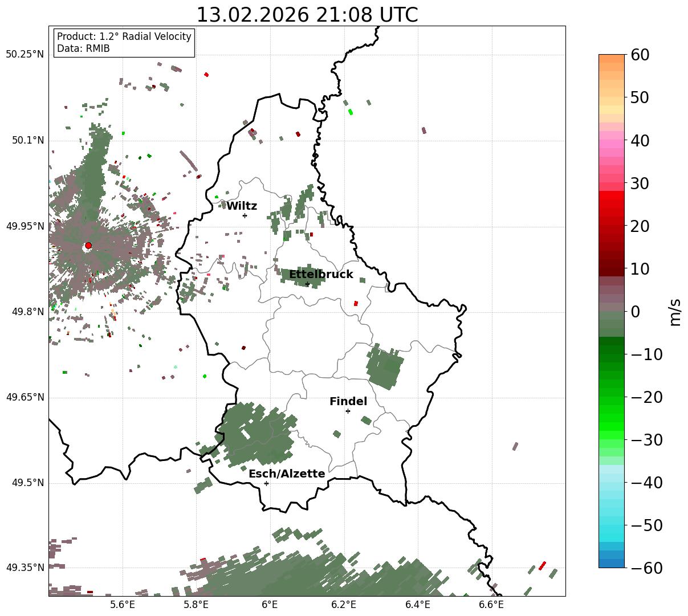Viewport: 688px width, 616px height.
Task: Click the 6.4°E longitude label
Action: [x=418, y=605]
